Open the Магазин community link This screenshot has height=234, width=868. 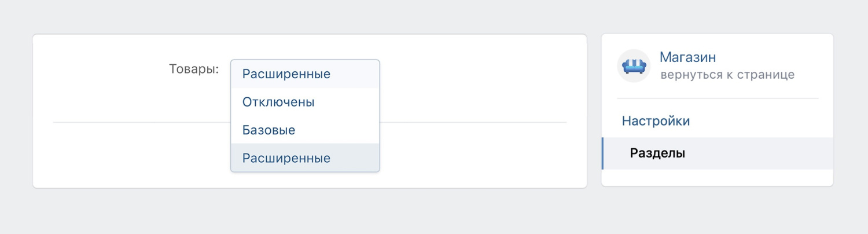687,57
